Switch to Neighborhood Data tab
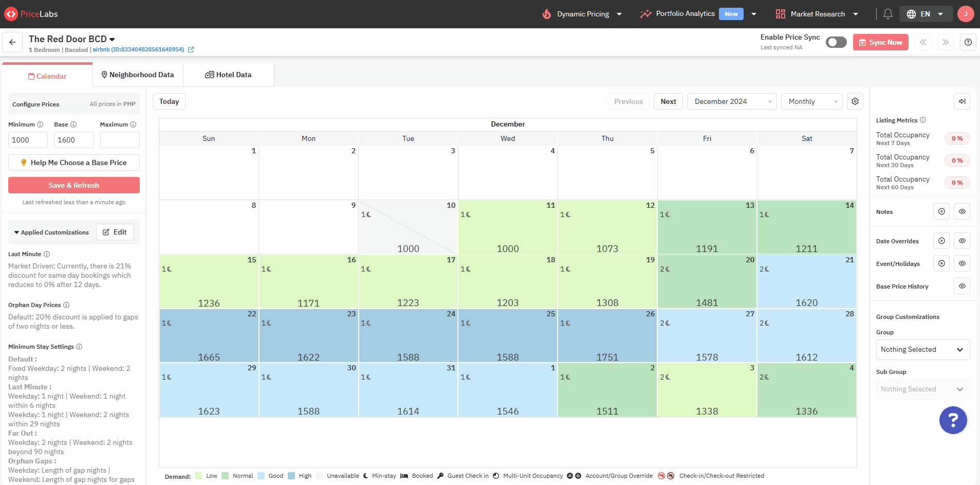980x485 pixels. pyautogui.click(x=138, y=75)
